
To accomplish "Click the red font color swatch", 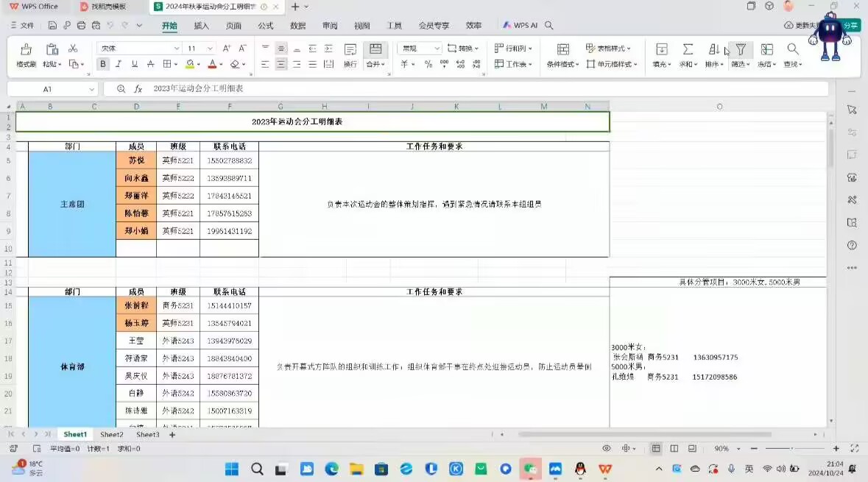I will [x=211, y=64].
